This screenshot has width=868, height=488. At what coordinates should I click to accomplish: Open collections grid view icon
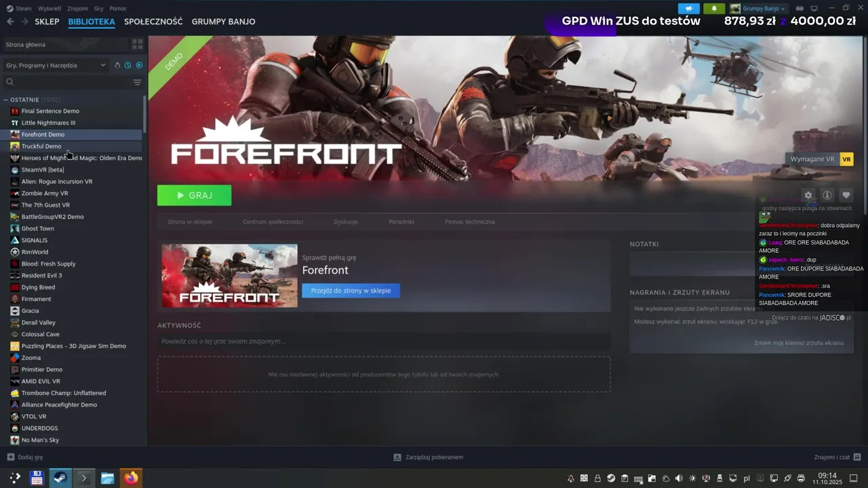coord(138,44)
